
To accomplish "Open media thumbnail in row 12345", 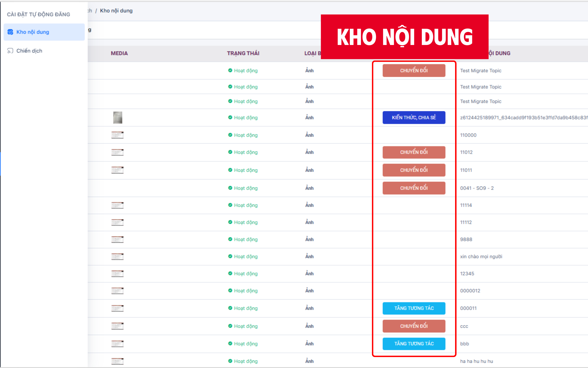I will (118, 274).
